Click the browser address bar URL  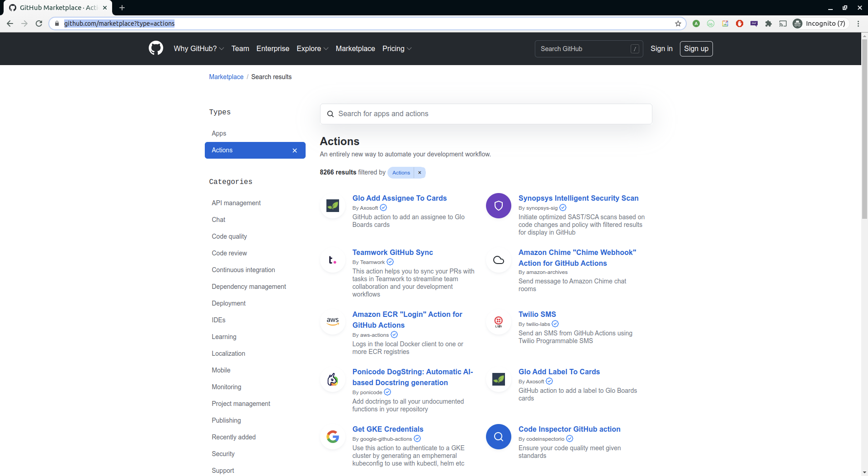[119, 24]
